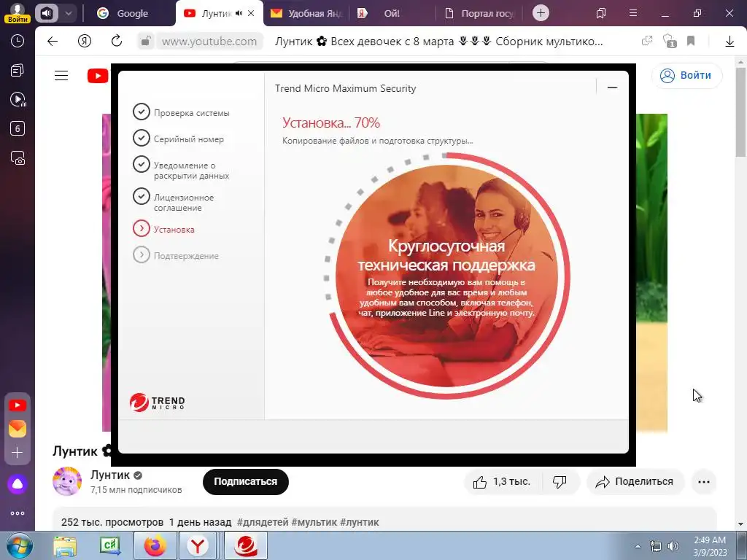747x560 pixels.
Task: Dislike the video with thumbs down
Action: pyautogui.click(x=560, y=482)
